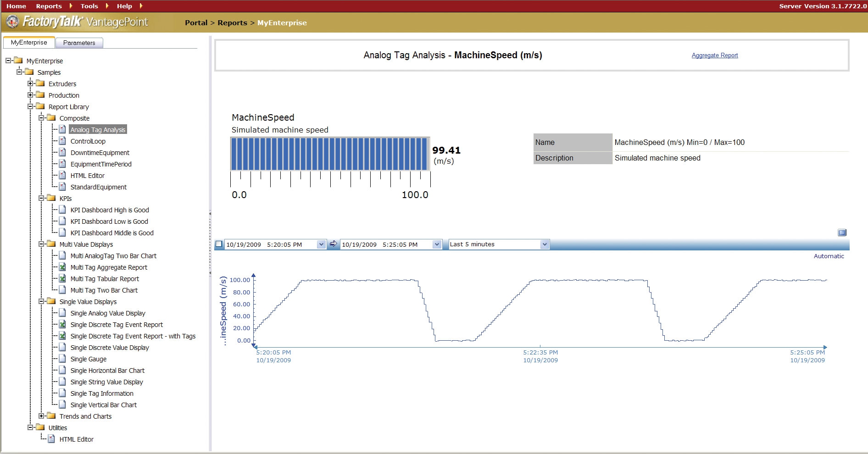This screenshot has height=454, width=868.
Task: Click the MyEnterprise breadcrumb text
Action: [x=282, y=22]
